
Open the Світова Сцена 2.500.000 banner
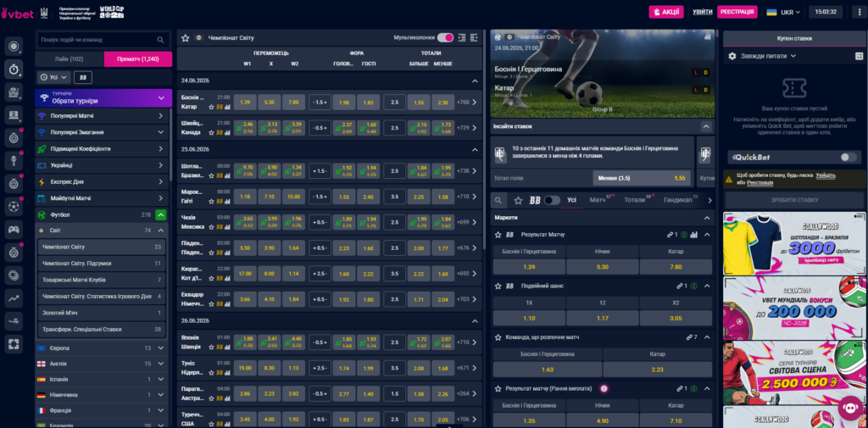click(795, 371)
